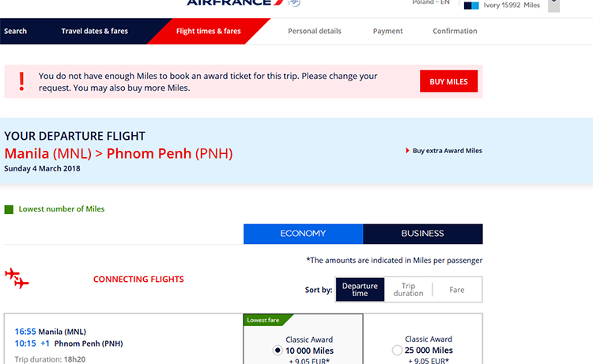Open Buy extra Award Miles link
593x364 pixels.
click(447, 151)
